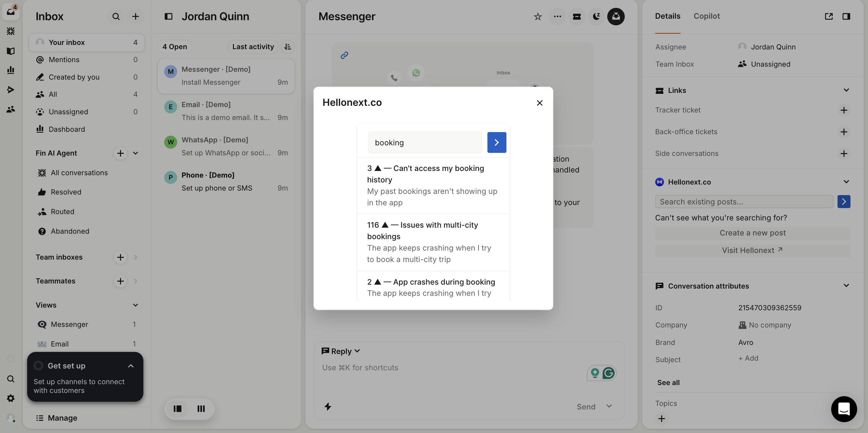Click the sort order icon next to Last activity
This screenshot has width=868, height=433.
(288, 47)
